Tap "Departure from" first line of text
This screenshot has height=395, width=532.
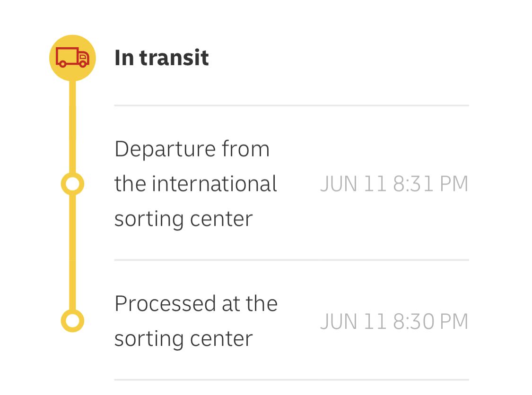(192, 149)
